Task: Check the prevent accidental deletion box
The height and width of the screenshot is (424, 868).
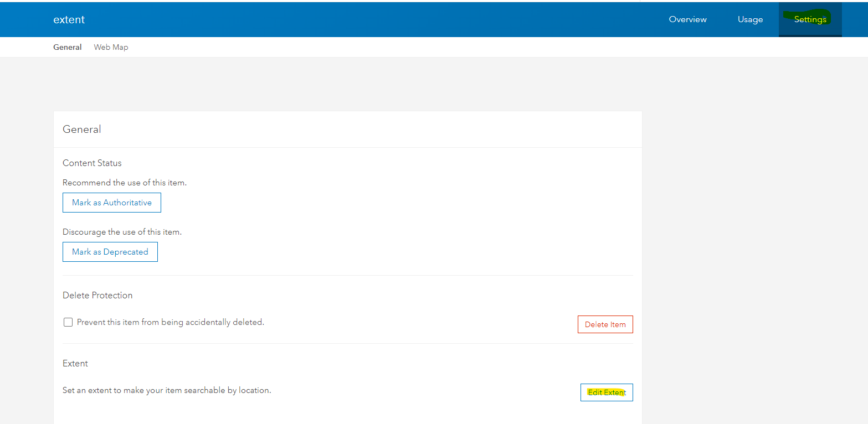Action: point(68,322)
